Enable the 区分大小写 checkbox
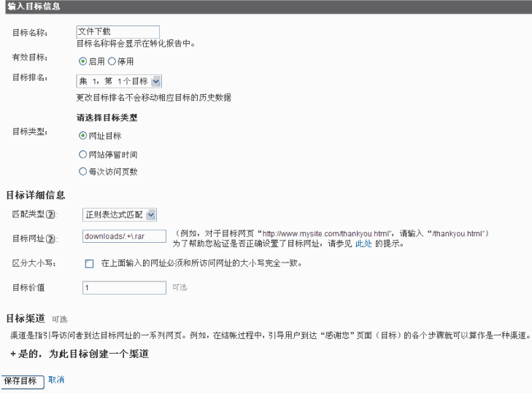Viewport: 532px width, 393px height. pyautogui.click(x=89, y=263)
